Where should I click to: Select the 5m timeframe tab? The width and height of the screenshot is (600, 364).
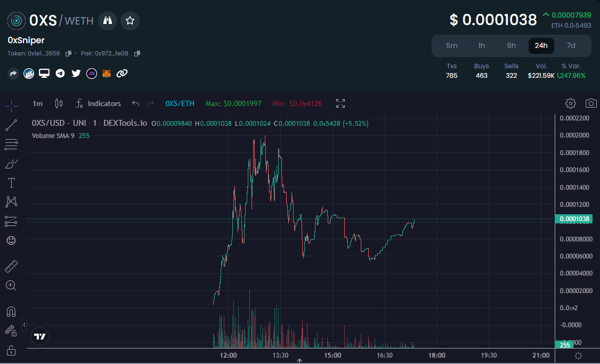(451, 45)
